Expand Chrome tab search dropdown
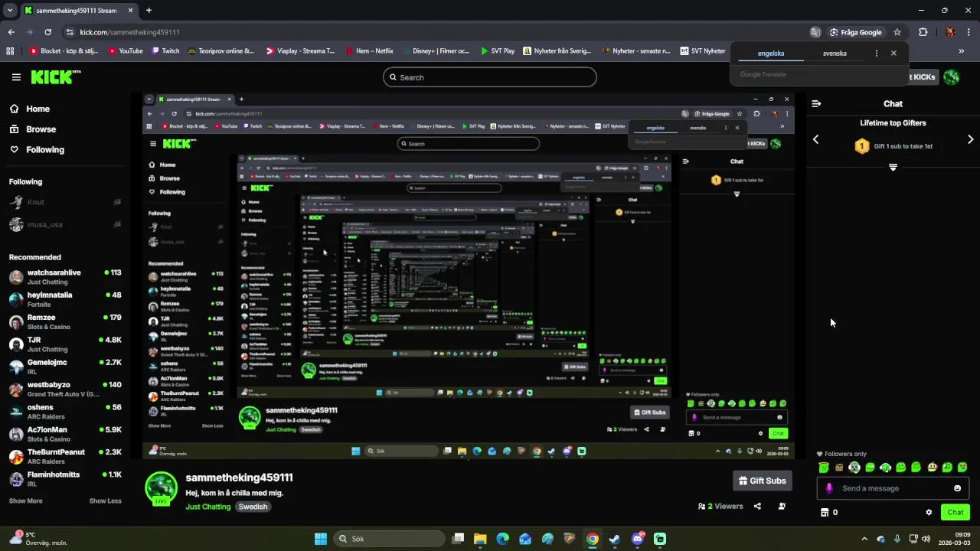Image resolution: width=980 pixels, height=551 pixels. 10,11
